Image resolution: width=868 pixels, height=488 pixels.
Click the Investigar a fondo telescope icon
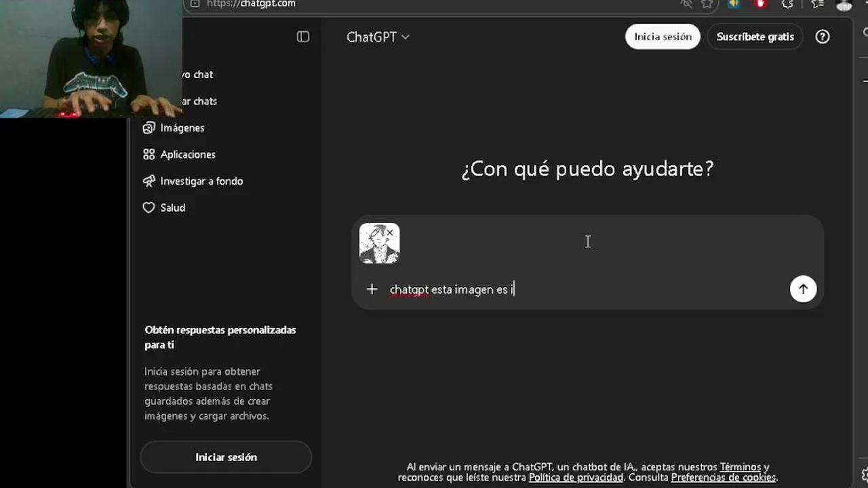pos(149,181)
